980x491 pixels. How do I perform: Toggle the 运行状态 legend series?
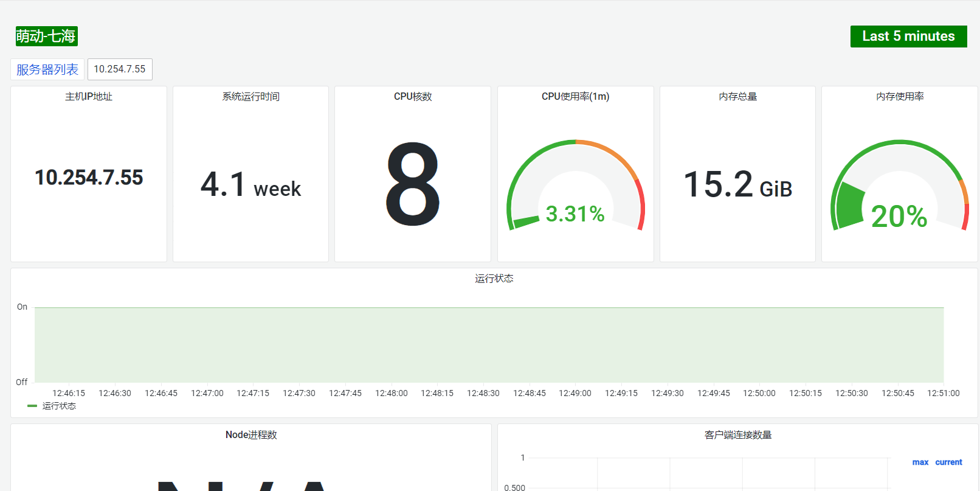59,406
